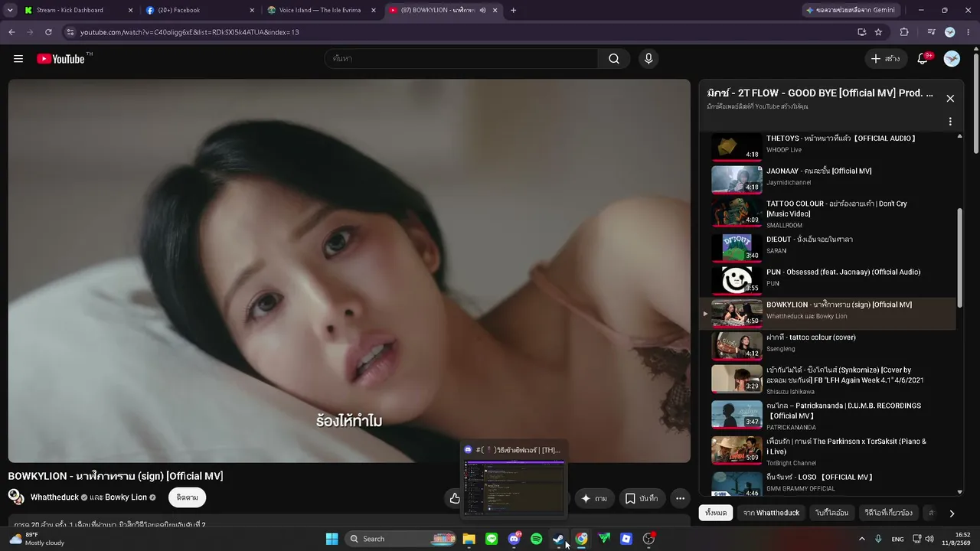Select the โบกี้ไลอ้อน filter chip

coord(831,513)
